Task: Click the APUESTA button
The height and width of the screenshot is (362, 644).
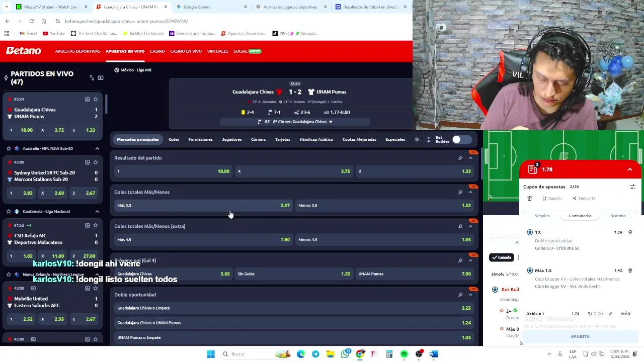Action: [580, 336]
